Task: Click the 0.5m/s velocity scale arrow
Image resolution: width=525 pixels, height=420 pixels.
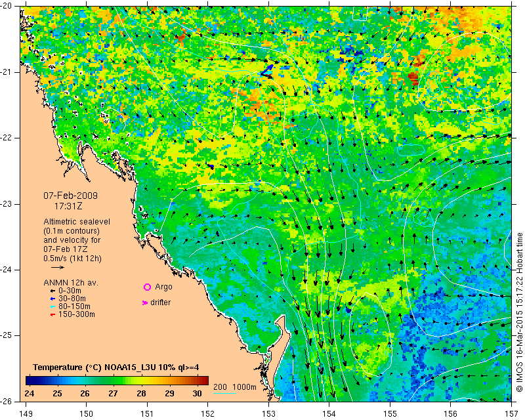Action: click(58, 267)
